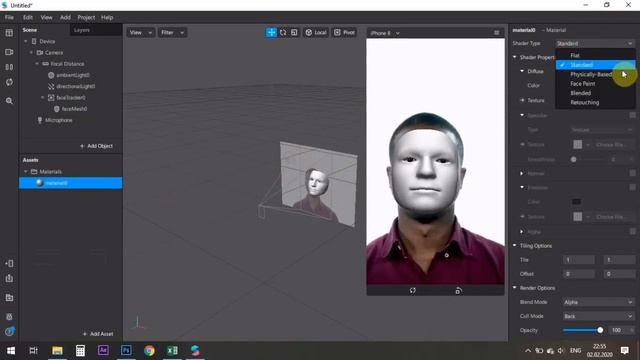
Task: Collapse the Camera tree node
Action: pyautogui.click(x=31, y=53)
